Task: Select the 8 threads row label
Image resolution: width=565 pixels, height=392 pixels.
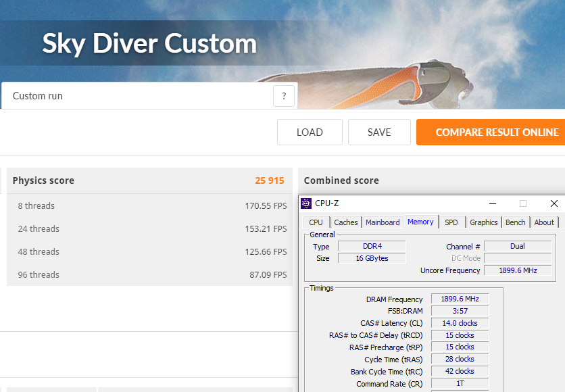Action: 36,205
